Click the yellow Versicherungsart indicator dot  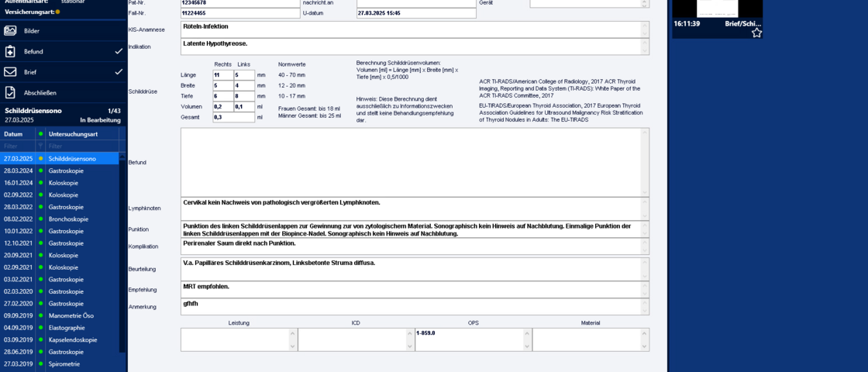(57, 12)
